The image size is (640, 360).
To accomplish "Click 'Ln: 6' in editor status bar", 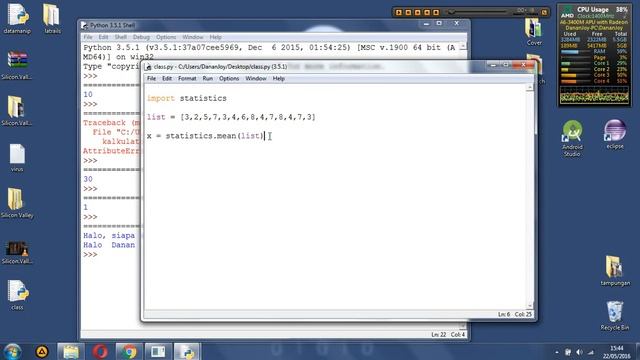I will tap(504, 314).
